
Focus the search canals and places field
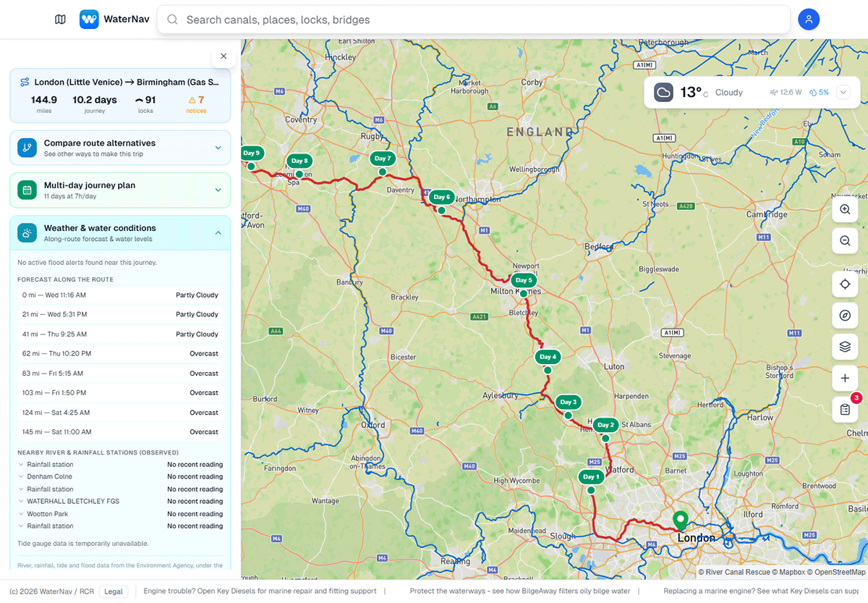(474, 20)
